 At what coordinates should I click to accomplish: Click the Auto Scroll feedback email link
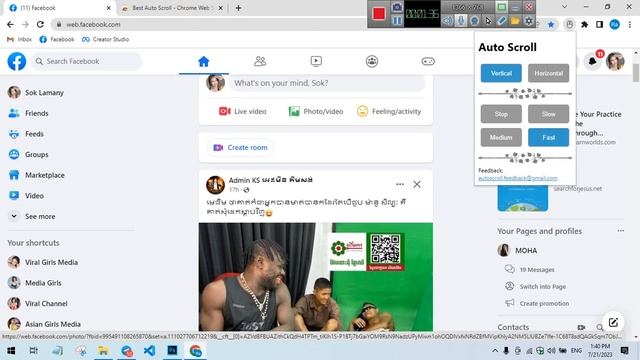pyautogui.click(x=518, y=178)
